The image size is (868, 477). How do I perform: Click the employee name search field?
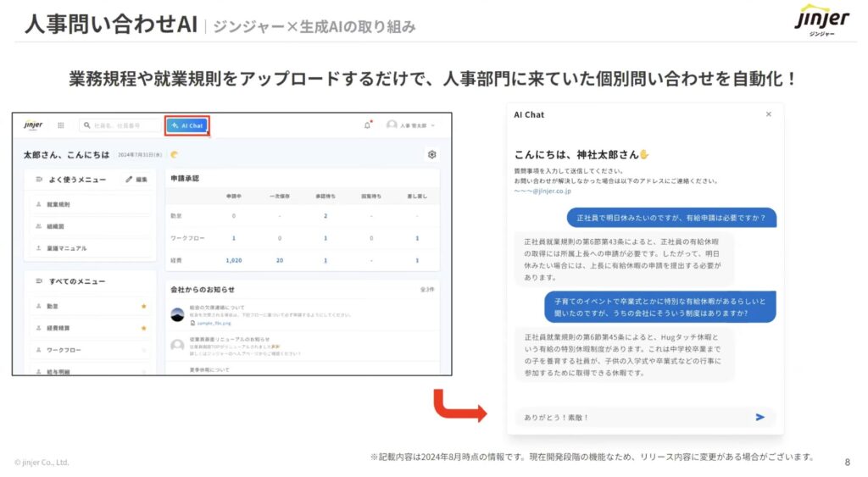(122, 125)
